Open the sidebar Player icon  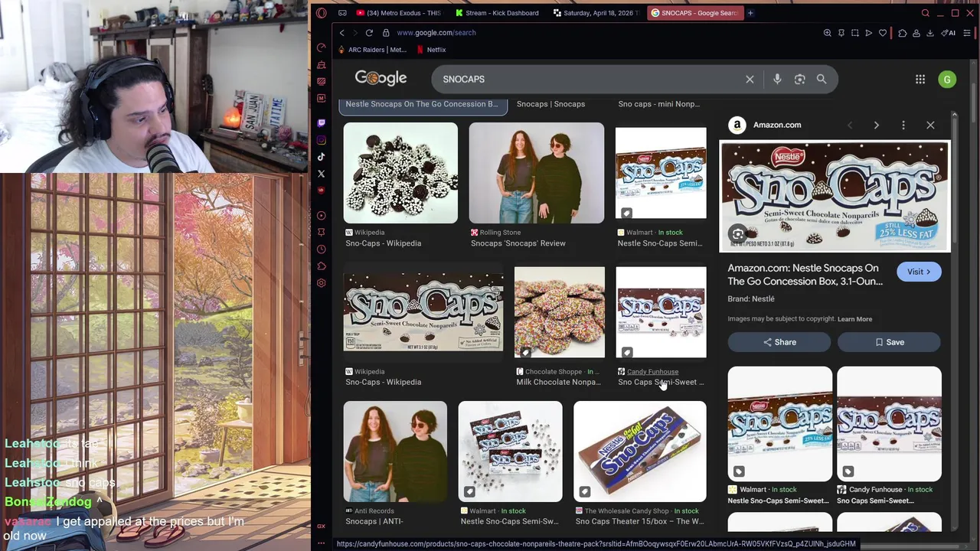[321, 216]
